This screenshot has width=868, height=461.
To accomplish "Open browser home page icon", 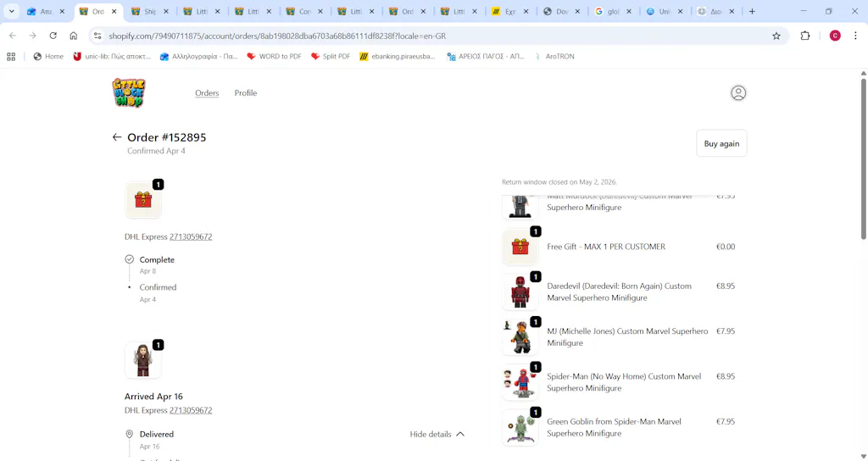I will point(73,36).
